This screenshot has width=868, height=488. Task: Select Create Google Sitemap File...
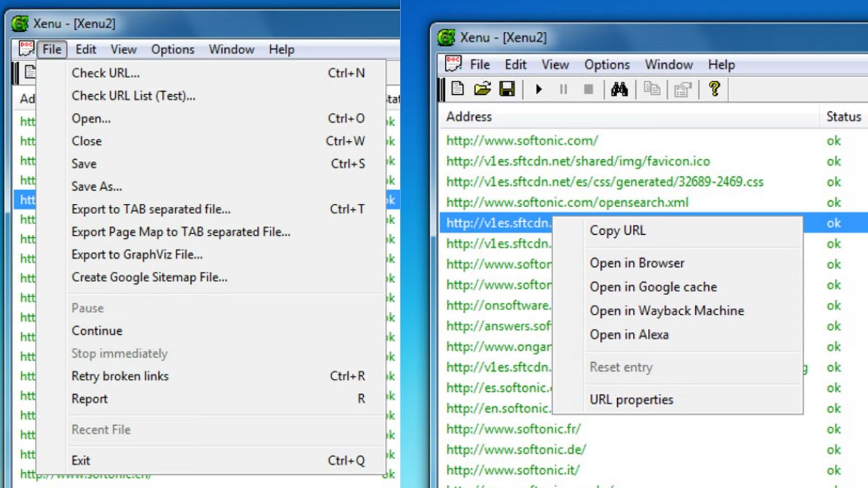(x=210, y=277)
